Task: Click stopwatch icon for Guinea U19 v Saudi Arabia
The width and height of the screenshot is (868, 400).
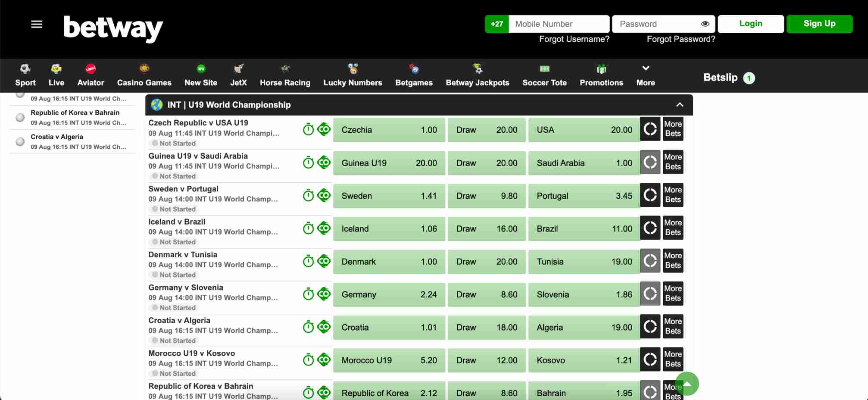Action: point(308,162)
